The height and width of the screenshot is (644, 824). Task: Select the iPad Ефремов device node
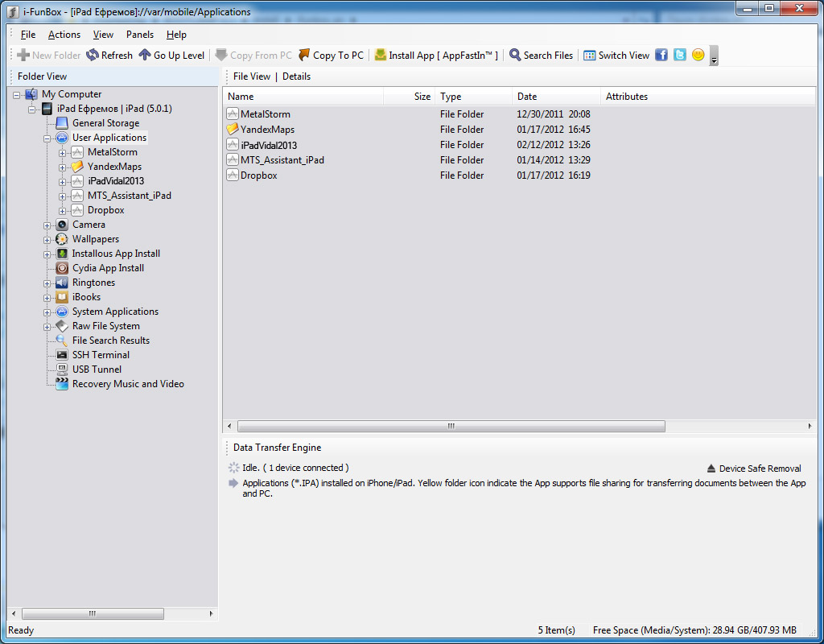click(114, 109)
